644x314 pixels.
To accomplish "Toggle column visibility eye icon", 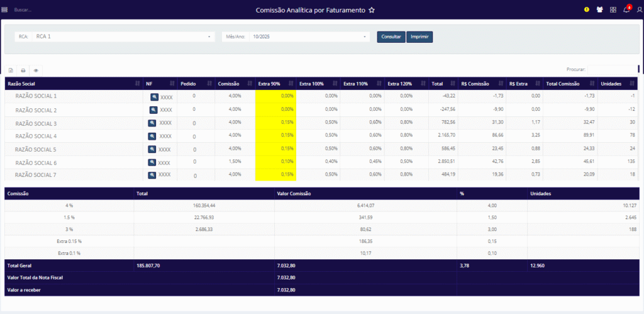I will pyautogui.click(x=36, y=70).
